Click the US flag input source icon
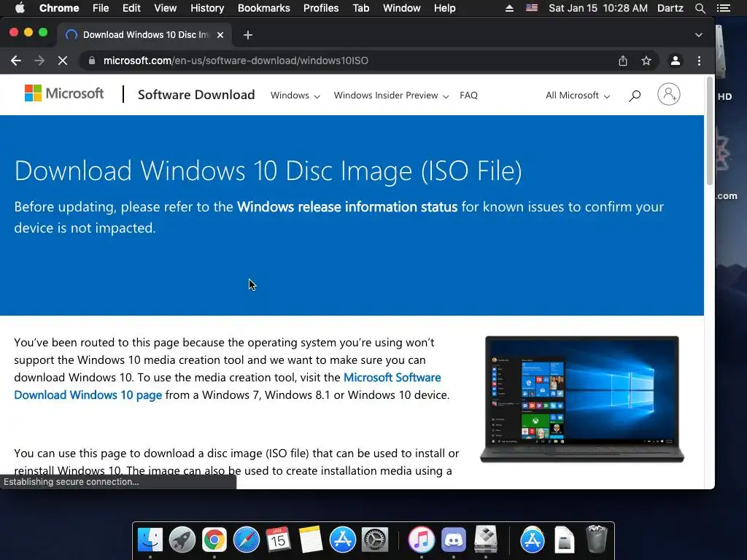 tap(532, 8)
